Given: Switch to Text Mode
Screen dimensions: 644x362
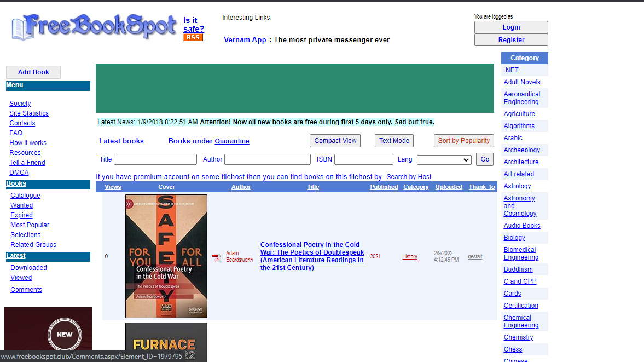Looking at the screenshot, I should [394, 141].
